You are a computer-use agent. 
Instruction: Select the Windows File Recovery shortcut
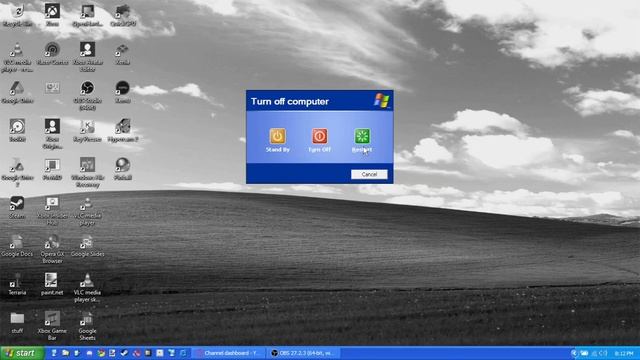(87, 172)
